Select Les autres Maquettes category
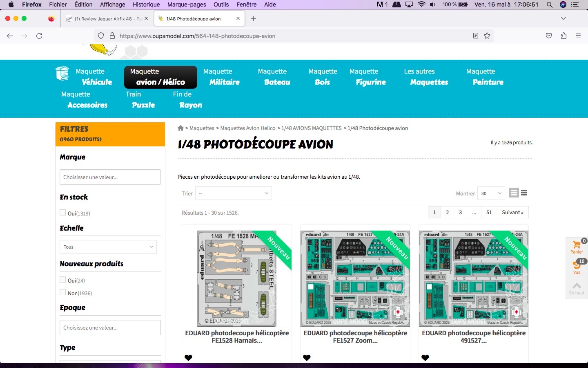588x368 pixels. coord(426,77)
